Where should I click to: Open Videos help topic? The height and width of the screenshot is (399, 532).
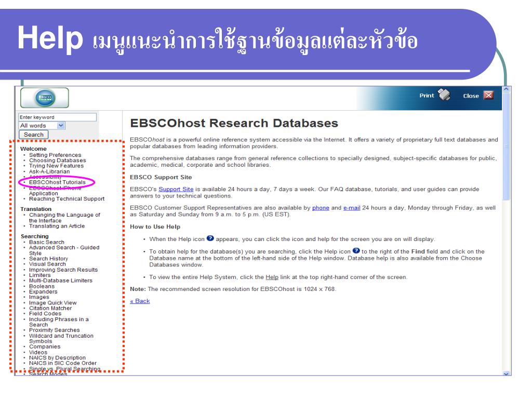[38, 353]
